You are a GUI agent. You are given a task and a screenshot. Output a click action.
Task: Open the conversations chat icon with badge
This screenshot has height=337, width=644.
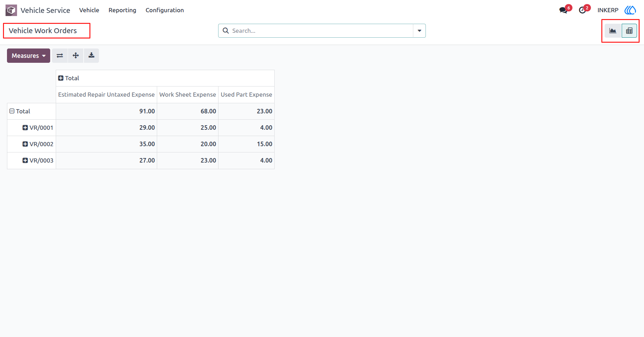(x=565, y=10)
